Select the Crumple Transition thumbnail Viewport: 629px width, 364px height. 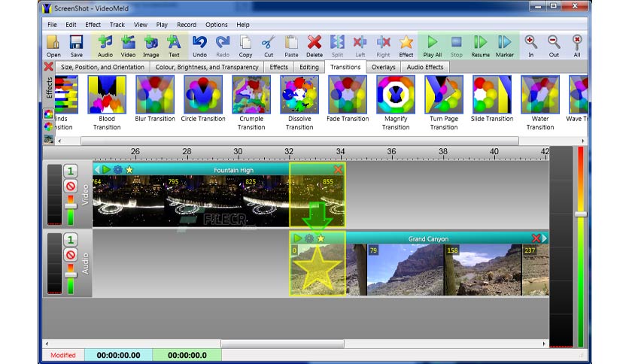[x=251, y=95]
